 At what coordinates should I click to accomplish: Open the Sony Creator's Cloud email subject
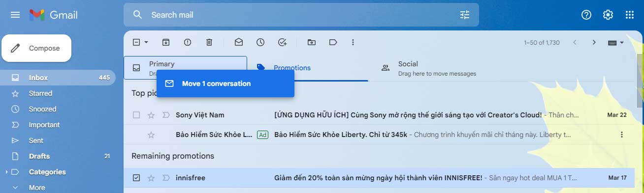coord(408,115)
